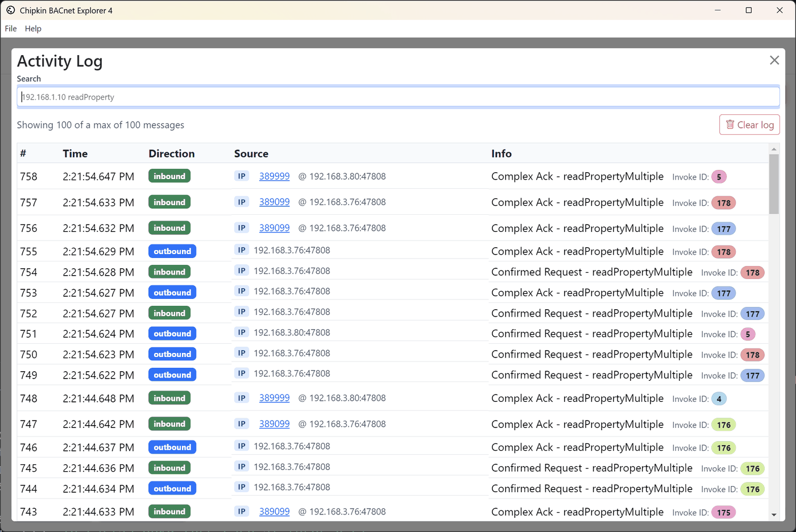Screen dimensions: 796x532
Task: Click the outbound badge in row 755
Action: point(172,251)
